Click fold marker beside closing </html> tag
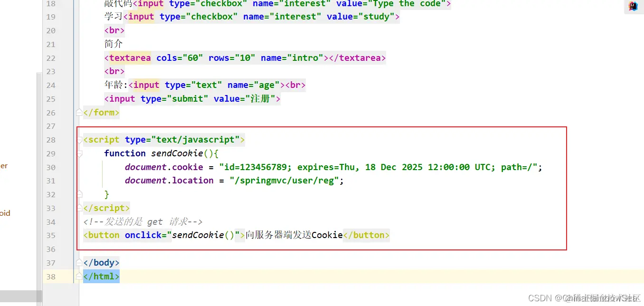This screenshot has width=644, height=306. coord(79,277)
